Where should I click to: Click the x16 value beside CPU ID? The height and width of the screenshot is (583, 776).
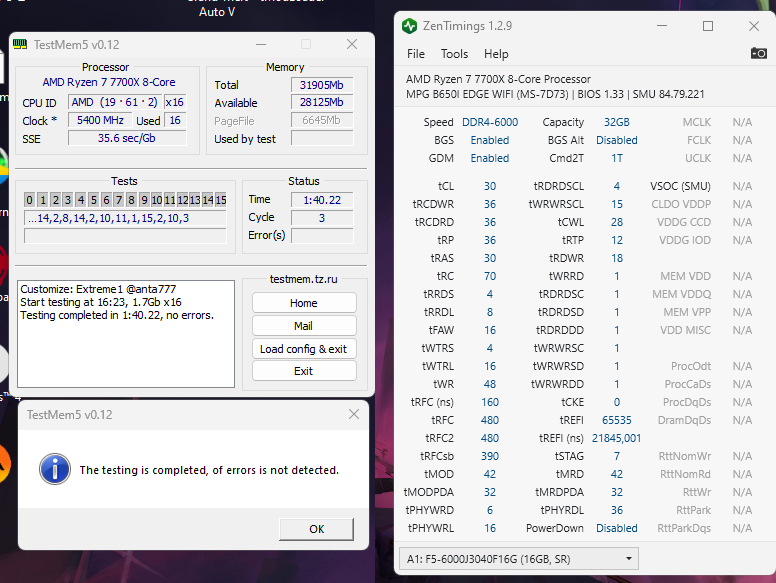point(175,102)
